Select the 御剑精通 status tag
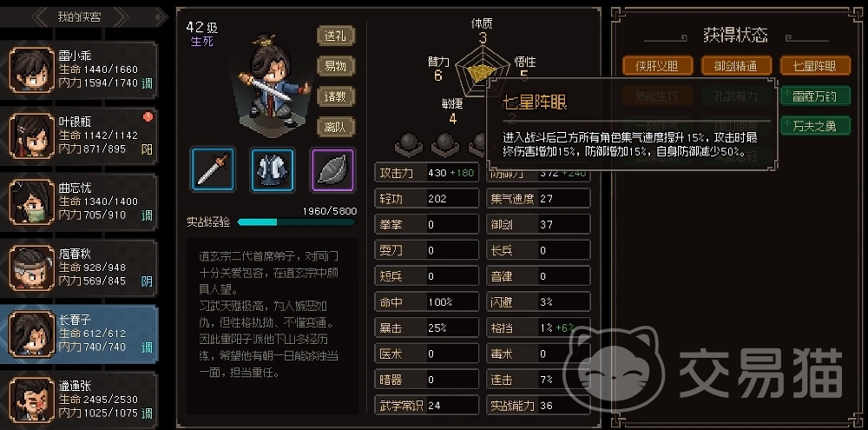The height and width of the screenshot is (430, 868). (x=736, y=66)
